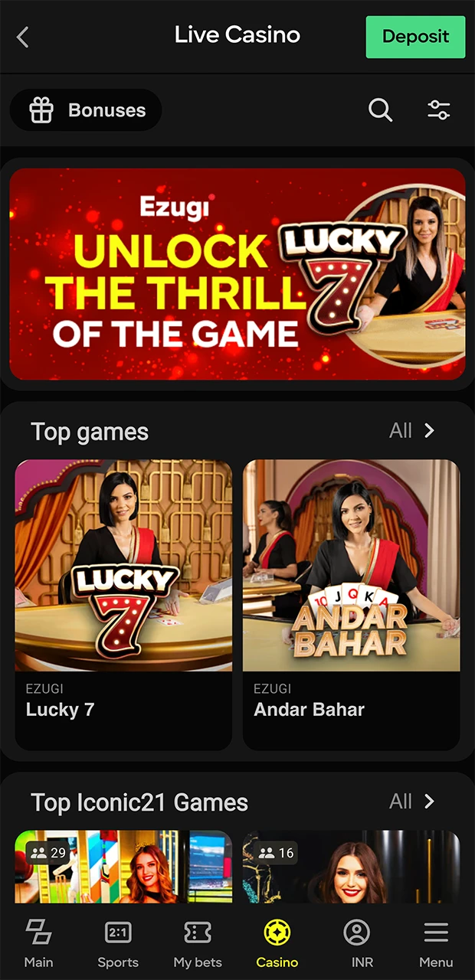Open the Sports tab icon
The height and width of the screenshot is (980, 475).
coord(118,932)
